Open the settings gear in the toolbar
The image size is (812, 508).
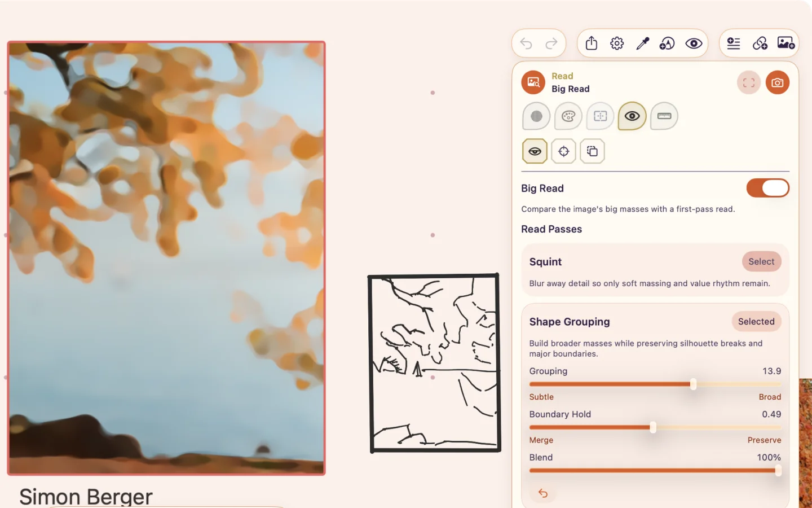coord(617,43)
